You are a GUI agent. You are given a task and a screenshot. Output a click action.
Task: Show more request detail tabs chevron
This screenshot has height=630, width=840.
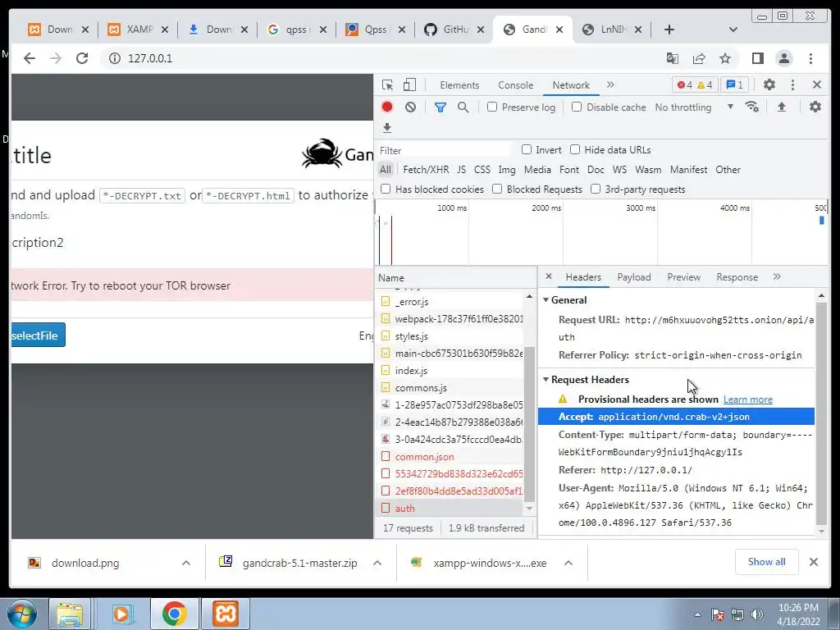777,276
